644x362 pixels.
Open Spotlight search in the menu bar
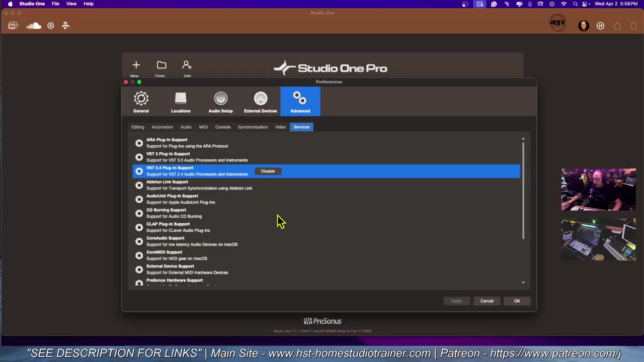pyautogui.click(x=575, y=4)
